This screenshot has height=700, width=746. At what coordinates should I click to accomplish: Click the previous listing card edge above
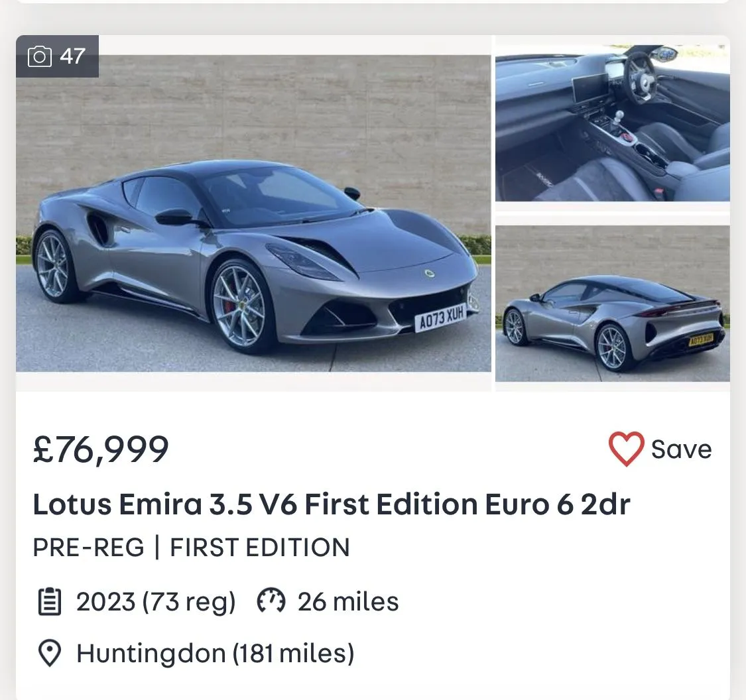coord(373,1)
